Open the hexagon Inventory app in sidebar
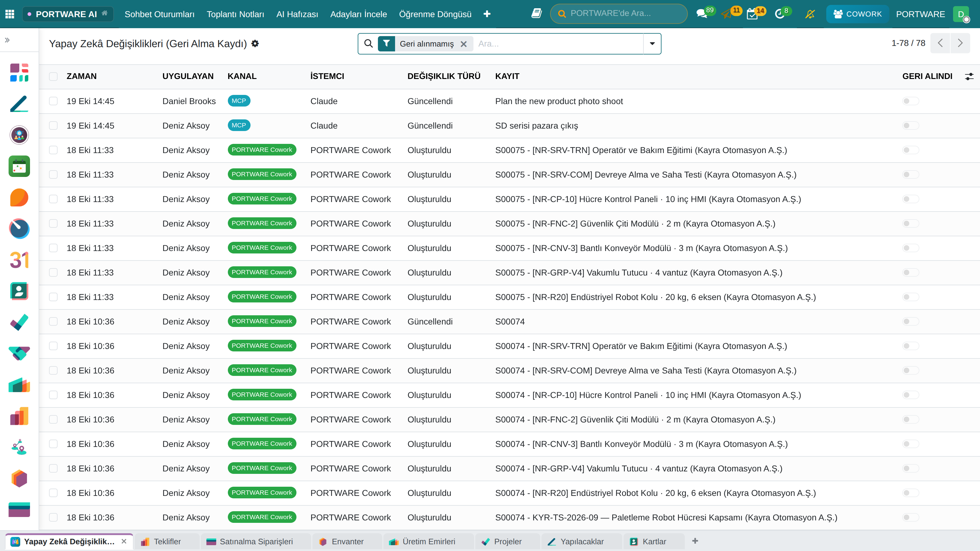980x551 pixels. point(19,478)
